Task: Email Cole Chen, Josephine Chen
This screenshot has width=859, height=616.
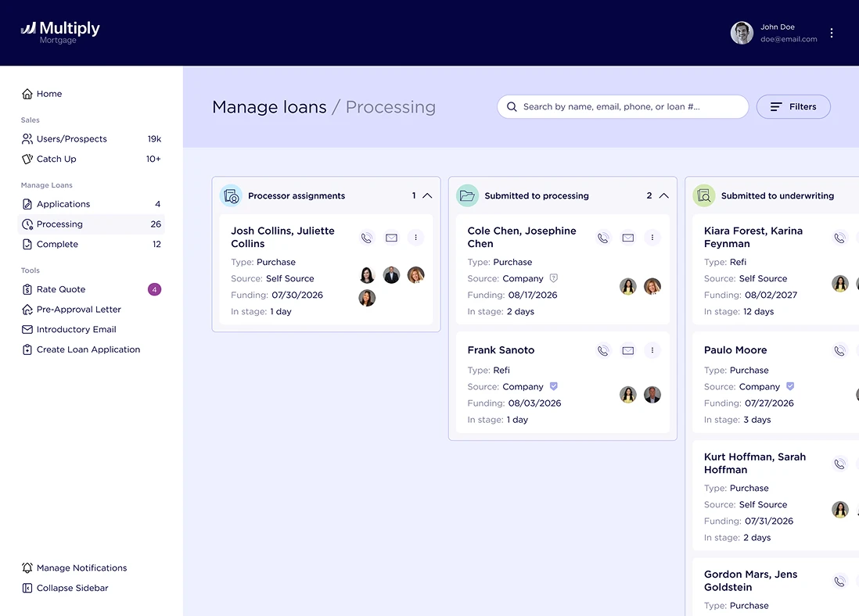Action: coord(627,238)
